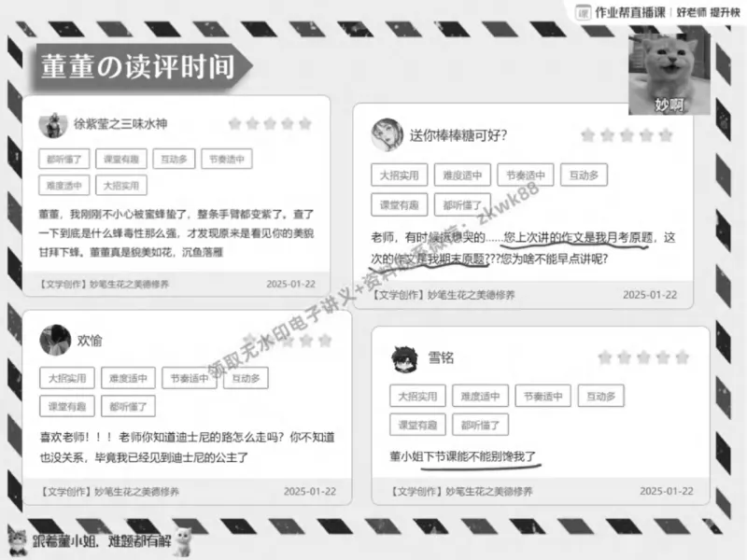Select 都听懂了 tag in 雪铭 card

pyautogui.click(x=480, y=425)
